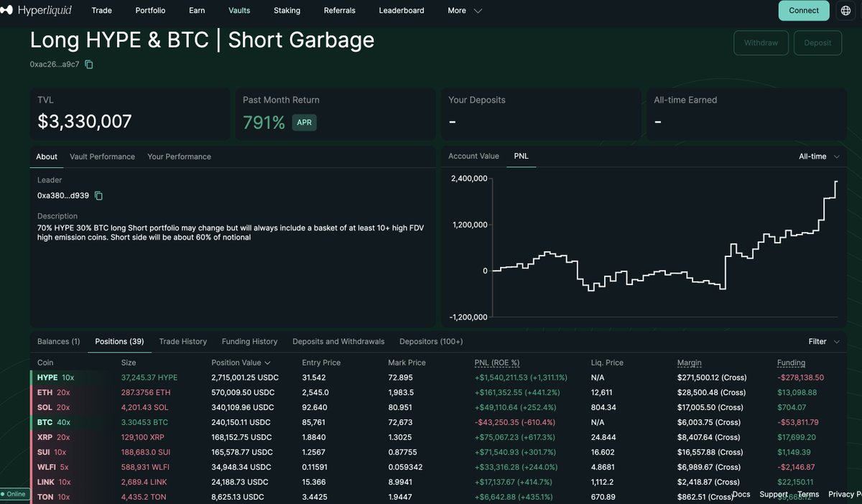Viewport: 862px width, 504px height.
Task: Click the Funding column header
Action: point(791,363)
